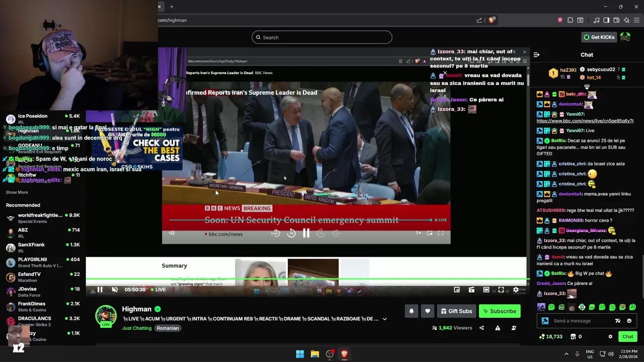The image size is (644, 362).
Task: Open user profile avatar menu
Action: pos(625,37)
